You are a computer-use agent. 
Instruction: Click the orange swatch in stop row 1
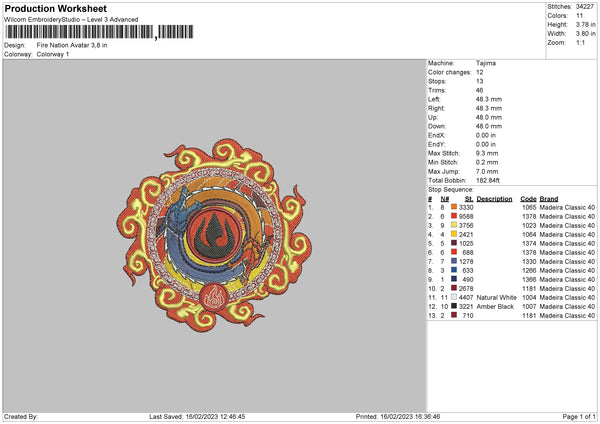[x=454, y=207]
